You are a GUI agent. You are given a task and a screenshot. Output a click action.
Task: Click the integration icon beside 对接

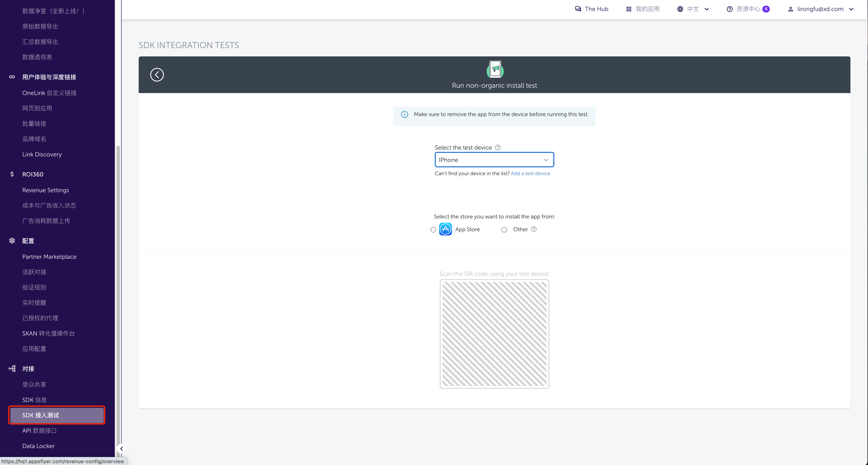point(12,369)
